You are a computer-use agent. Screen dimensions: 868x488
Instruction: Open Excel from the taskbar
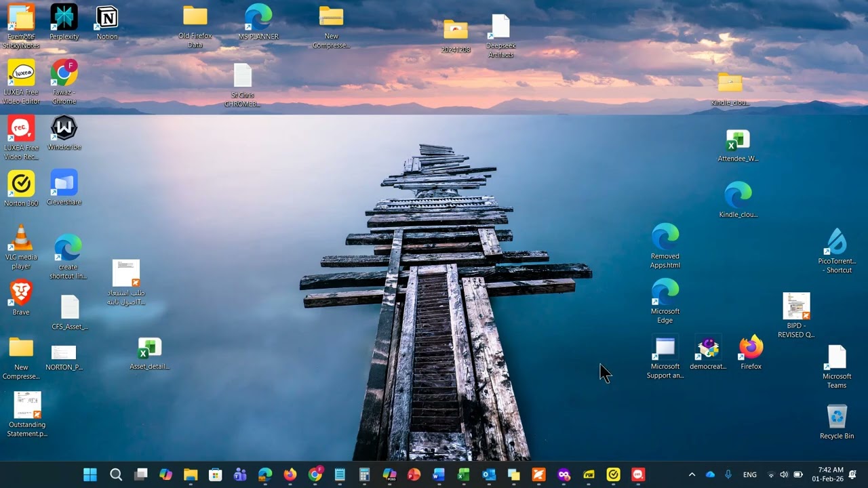[464, 475]
